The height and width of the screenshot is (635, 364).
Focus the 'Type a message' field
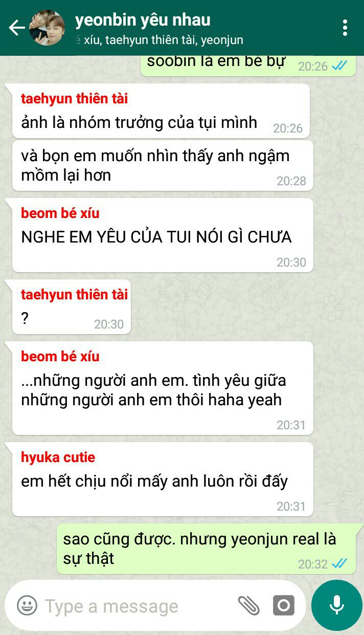[x=138, y=606]
